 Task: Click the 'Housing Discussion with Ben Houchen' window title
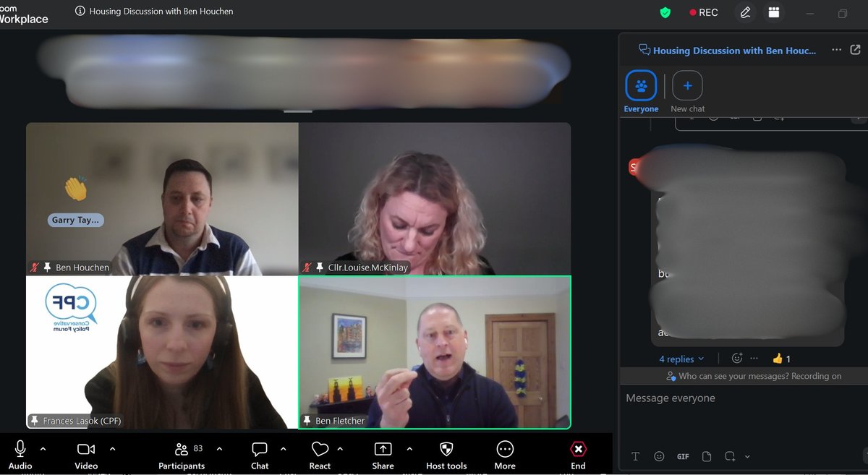point(161,12)
